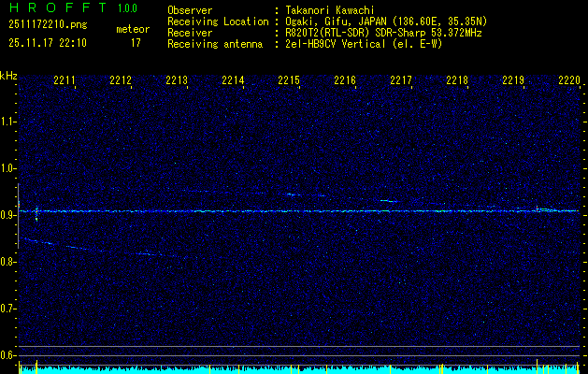This screenshot has height=374, width=588.
Task: Select the 1.0 frequency axis label
Action: [x=8, y=168]
